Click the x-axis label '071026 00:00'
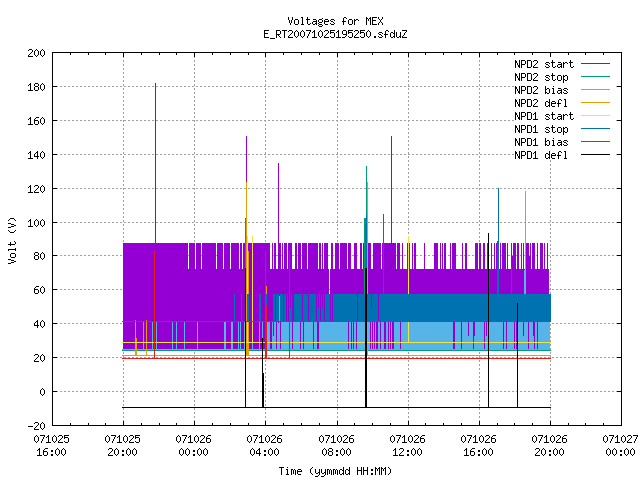The width and height of the screenshot is (640, 480). click(x=193, y=446)
